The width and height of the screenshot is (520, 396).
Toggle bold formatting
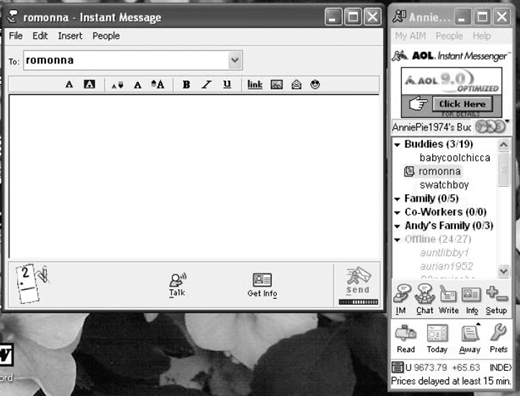click(x=186, y=85)
